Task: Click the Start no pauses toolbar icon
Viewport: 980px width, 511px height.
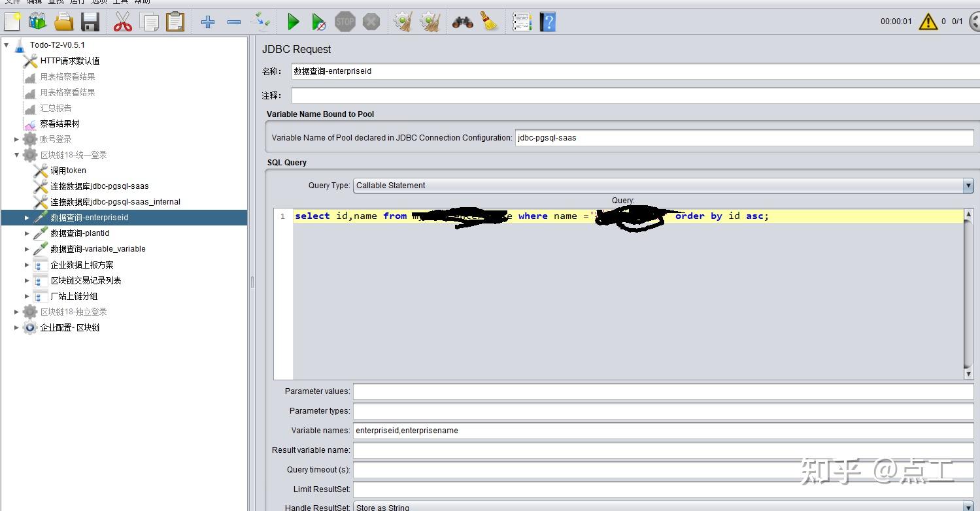Action: [x=319, y=21]
